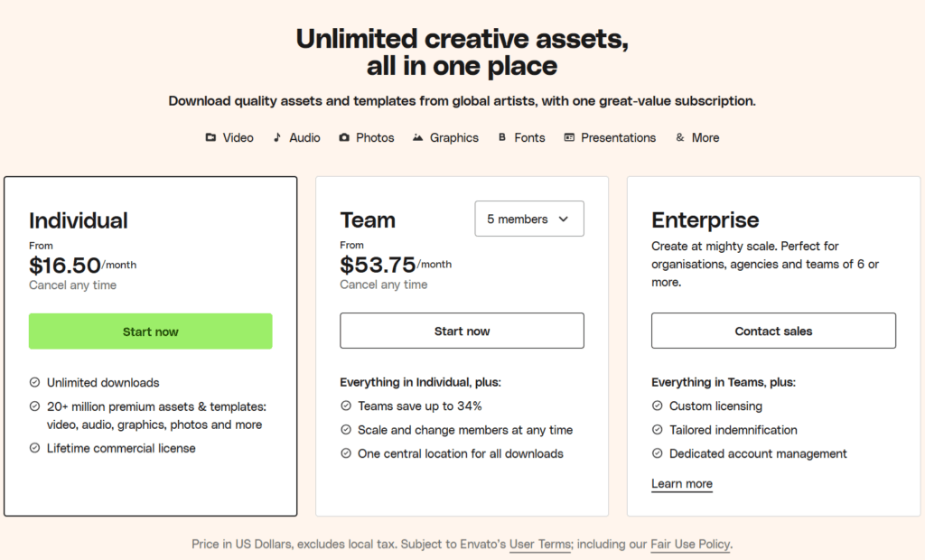Click Start now on the Team plan
The image size is (925, 560).
click(x=462, y=331)
